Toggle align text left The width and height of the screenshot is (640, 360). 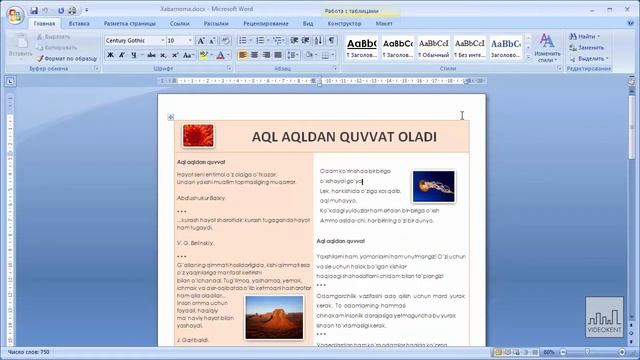(243, 55)
